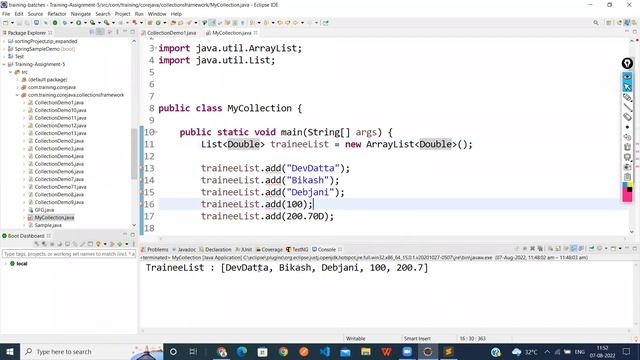Open Zoom from the taskbar
Viewport: 640px width, 360px height.
(x=407, y=351)
